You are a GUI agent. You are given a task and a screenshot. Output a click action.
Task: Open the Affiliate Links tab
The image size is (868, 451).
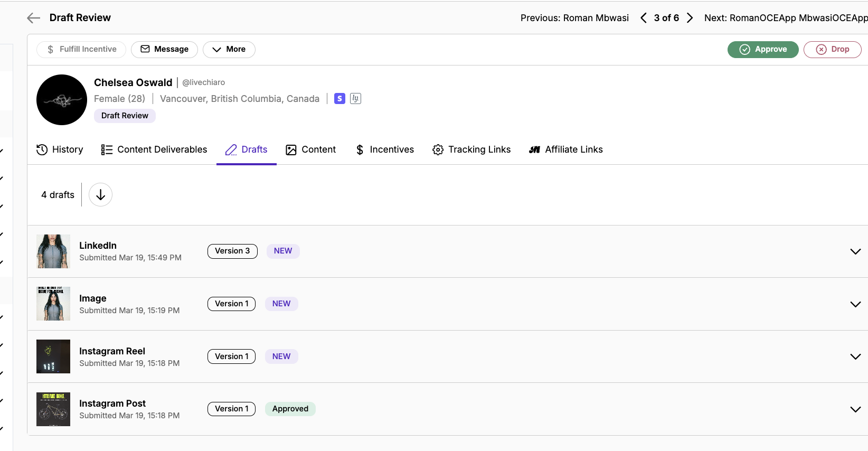(565, 150)
